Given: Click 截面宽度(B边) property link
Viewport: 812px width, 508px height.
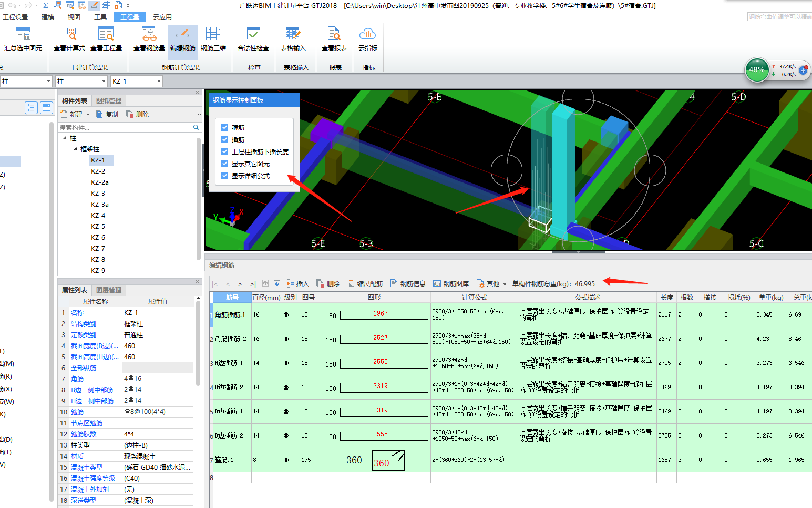Looking at the screenshot, I should point(95,346).
